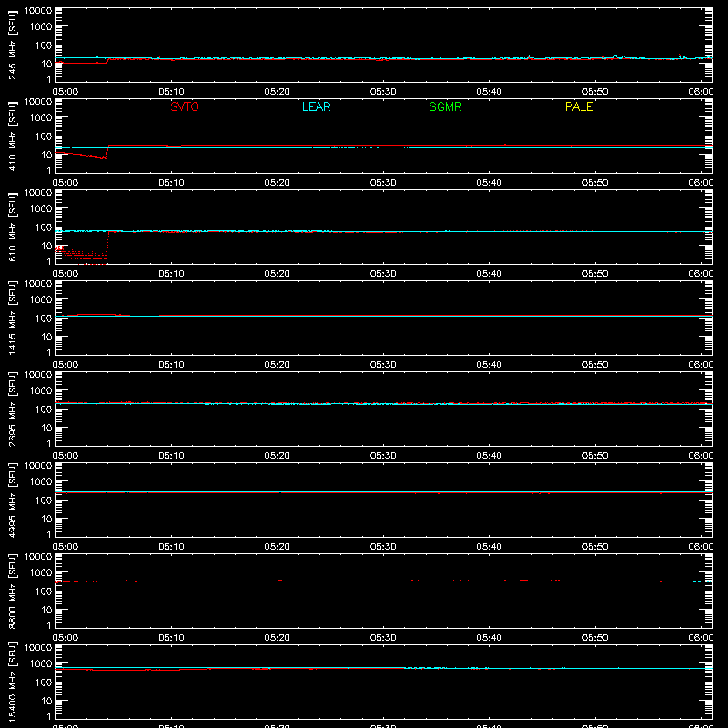The width and height of the screenshot is (728, 728).
Task: Click the 1000 tick on 410 MHz axis
Action: pyautogui.click(x=41, y=117)
